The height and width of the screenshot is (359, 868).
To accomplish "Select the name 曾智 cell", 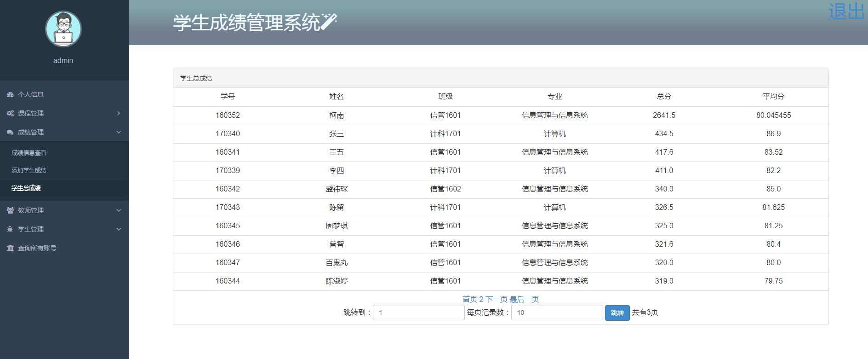I will (337, 244).
